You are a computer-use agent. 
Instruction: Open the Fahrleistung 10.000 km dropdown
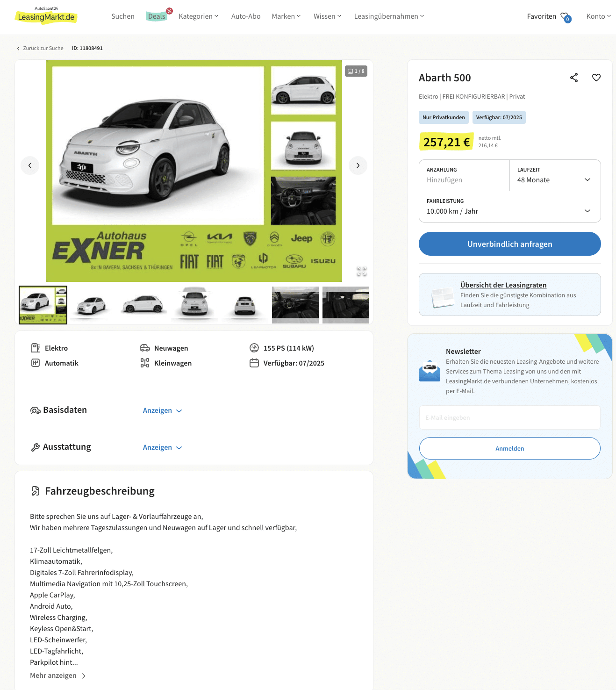pos(510,207)
